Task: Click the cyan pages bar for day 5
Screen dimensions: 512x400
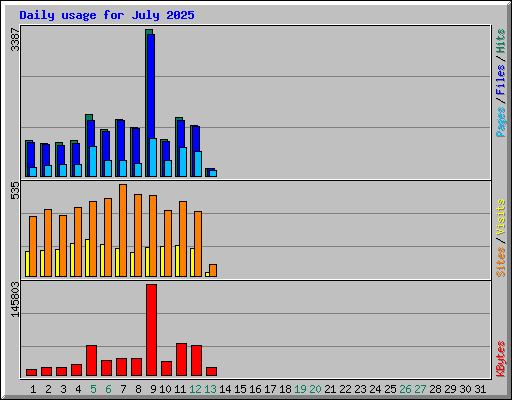Action: pos(93,161)
